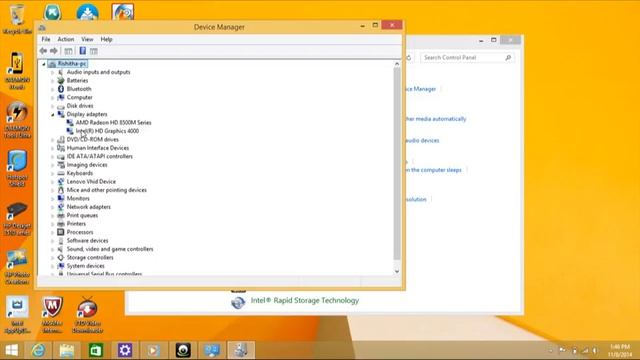The height and width of the screenshot is (360, 640).
Task: Click the Forward arrow in Device Manager toolbar
Action: tap(53, 51)
